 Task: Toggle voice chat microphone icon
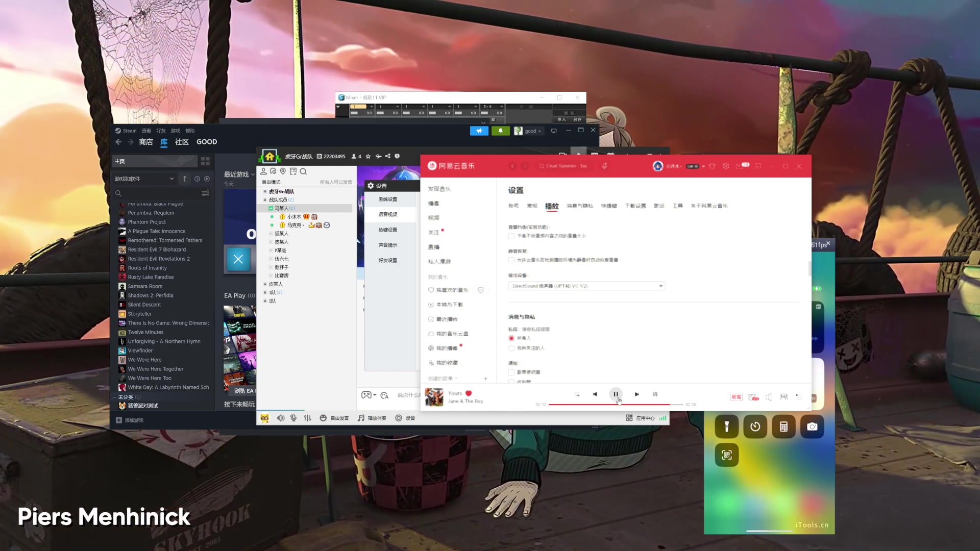[x=293, y=418]
